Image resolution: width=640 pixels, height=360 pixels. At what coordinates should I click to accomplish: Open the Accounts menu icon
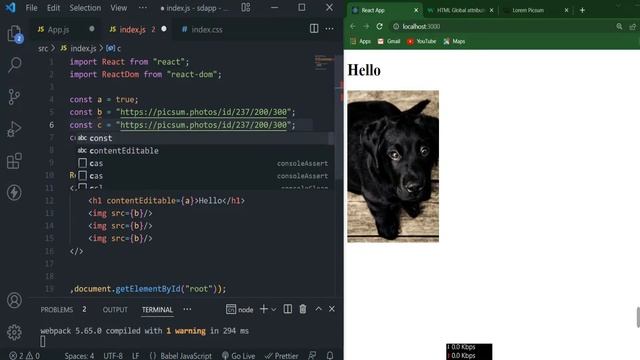click(x=14, y=300)
